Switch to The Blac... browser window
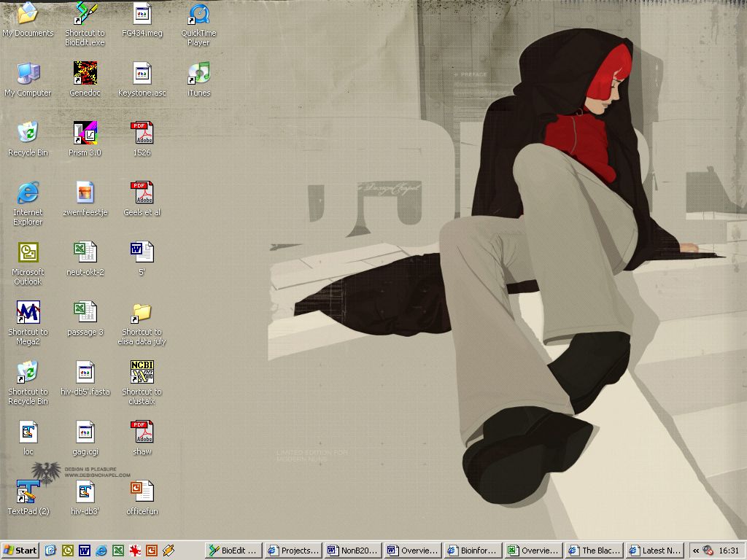Screen dimensions: 747x560 point(594,551)
